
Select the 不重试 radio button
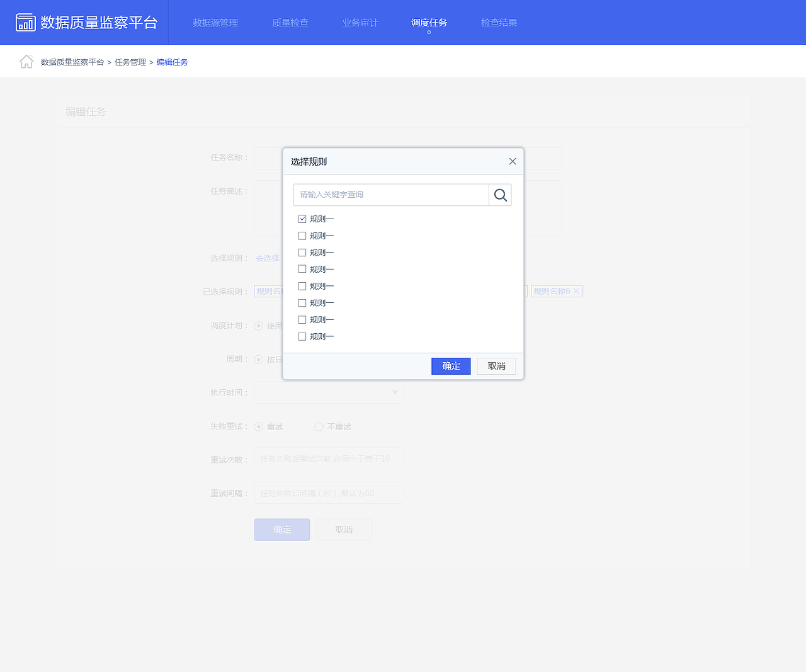(319, 426)
